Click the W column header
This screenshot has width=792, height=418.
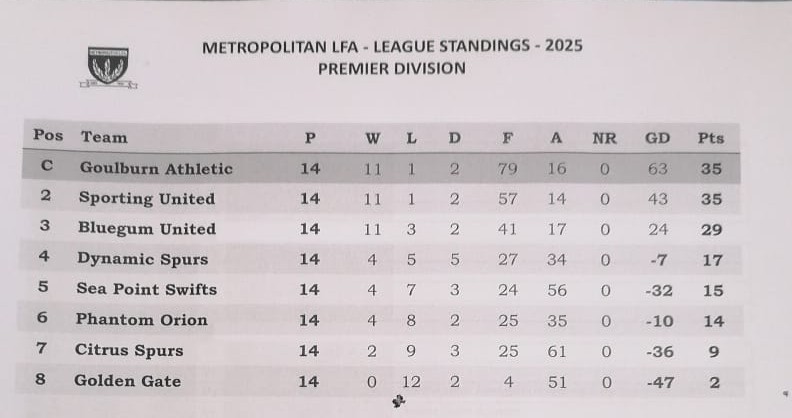pos(373,138)
